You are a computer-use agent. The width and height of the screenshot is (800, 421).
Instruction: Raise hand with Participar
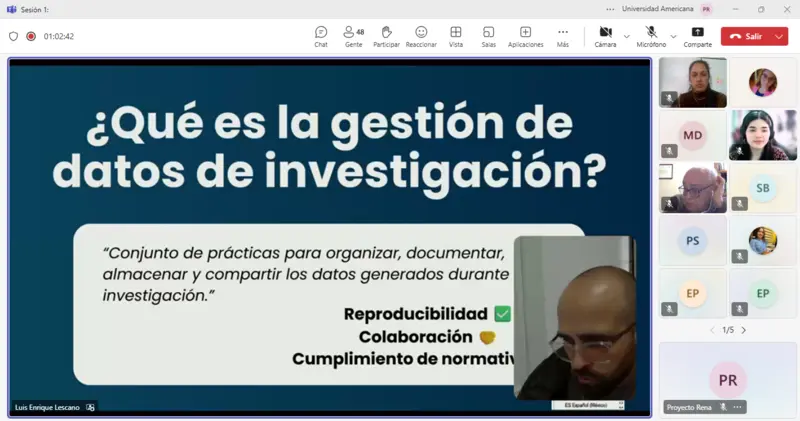(386, 37)
